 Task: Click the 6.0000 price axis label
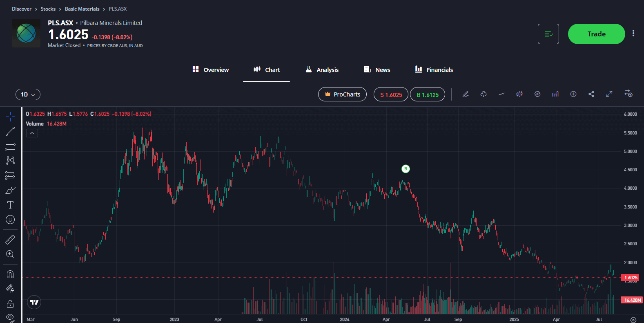coord(631,114)
